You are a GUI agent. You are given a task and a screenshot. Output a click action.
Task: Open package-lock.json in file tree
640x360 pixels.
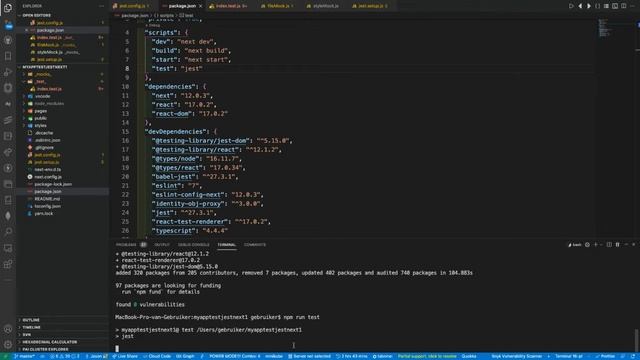(x=53, y=184)
